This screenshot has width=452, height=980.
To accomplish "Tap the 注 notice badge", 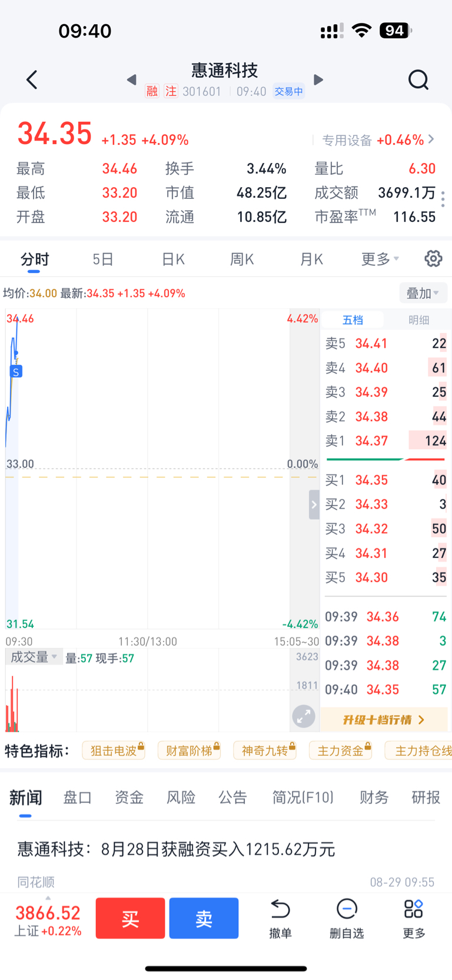I will point(171,91).
